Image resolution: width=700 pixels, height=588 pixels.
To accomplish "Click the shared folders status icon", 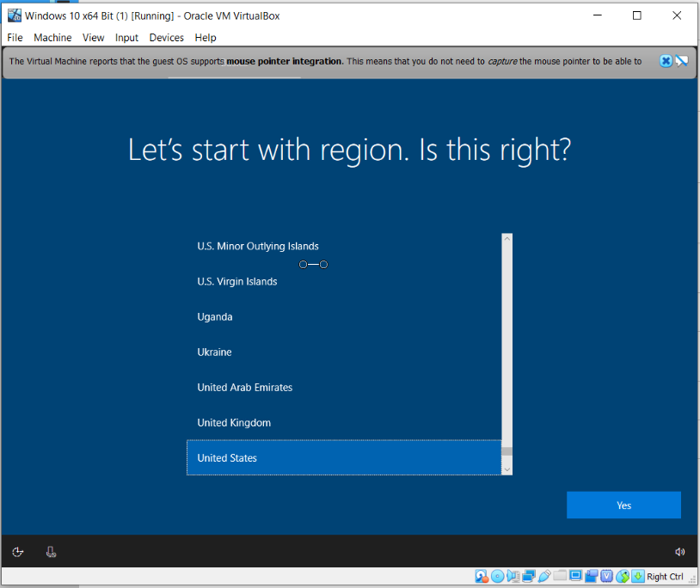I will [560, 575].
